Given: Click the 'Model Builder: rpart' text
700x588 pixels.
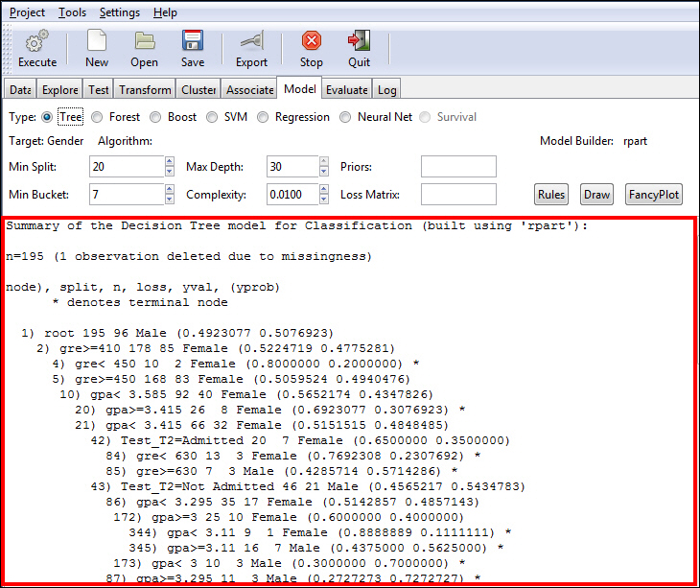Looking at the screenshot, I should point(594,141).
